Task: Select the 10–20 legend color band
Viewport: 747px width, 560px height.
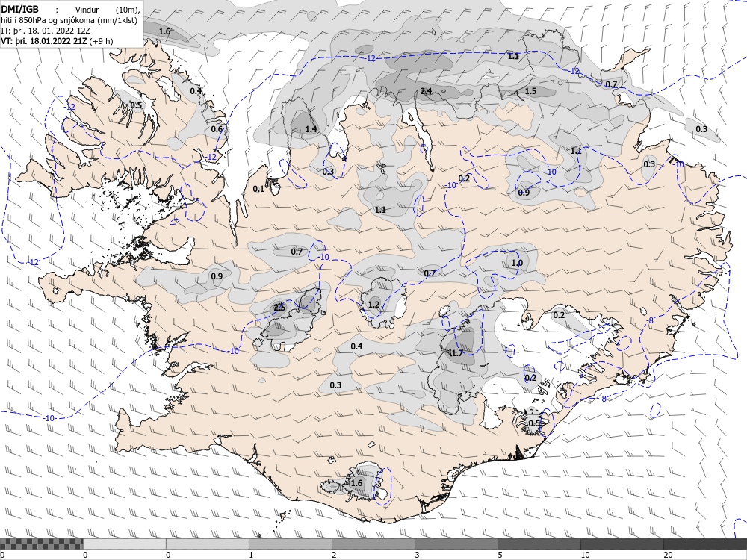Action: pos(622,544)
